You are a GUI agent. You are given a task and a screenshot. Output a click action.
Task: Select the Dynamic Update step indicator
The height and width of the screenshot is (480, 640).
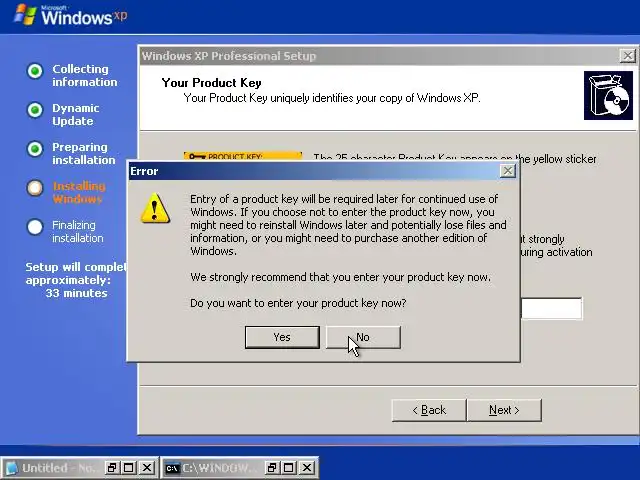[35, 110]
